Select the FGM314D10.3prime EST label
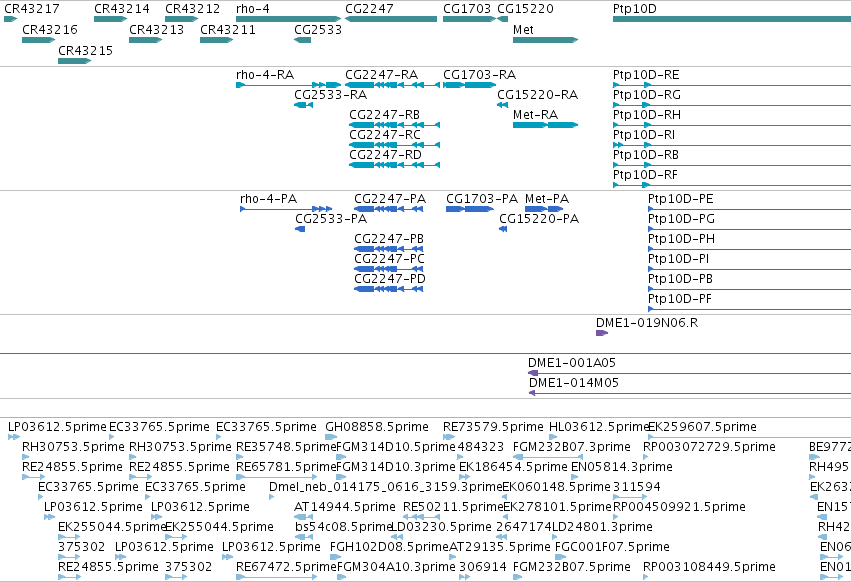Image resolution: width=851 pixels, height=582 pixels. pyautogui.click(x=396, y=467)
